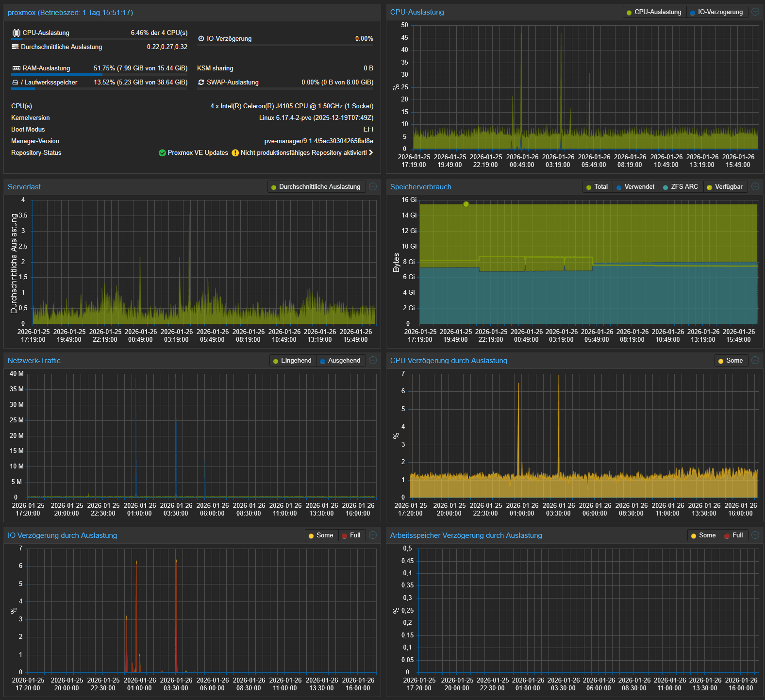This screenshot has width=765, height=700.
Task: Click the memory icon beside RAM-Auslastung
Action: 16,68
